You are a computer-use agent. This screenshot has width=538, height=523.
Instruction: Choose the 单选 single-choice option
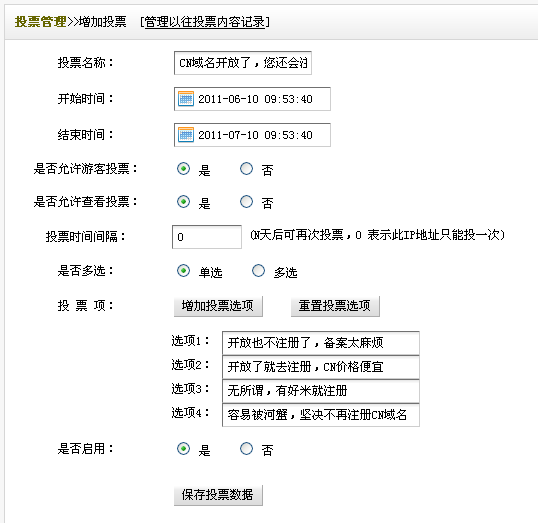click(183, 271)
